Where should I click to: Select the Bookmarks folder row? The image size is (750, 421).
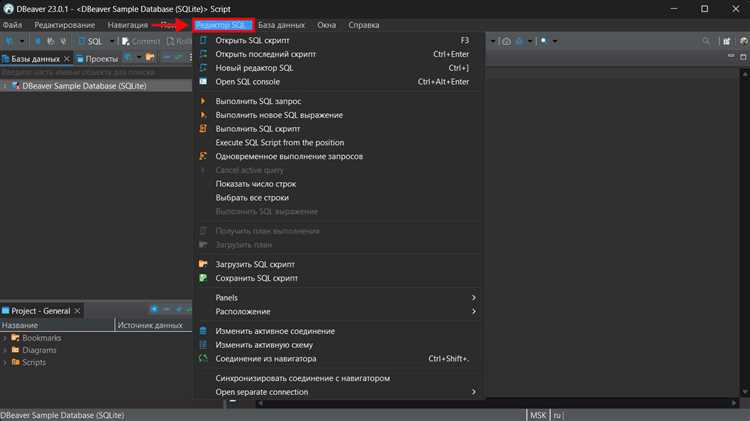(x=42, y=338)
